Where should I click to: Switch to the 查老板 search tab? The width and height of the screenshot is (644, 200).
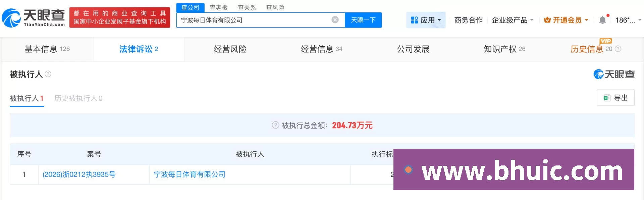click(219, 7)
